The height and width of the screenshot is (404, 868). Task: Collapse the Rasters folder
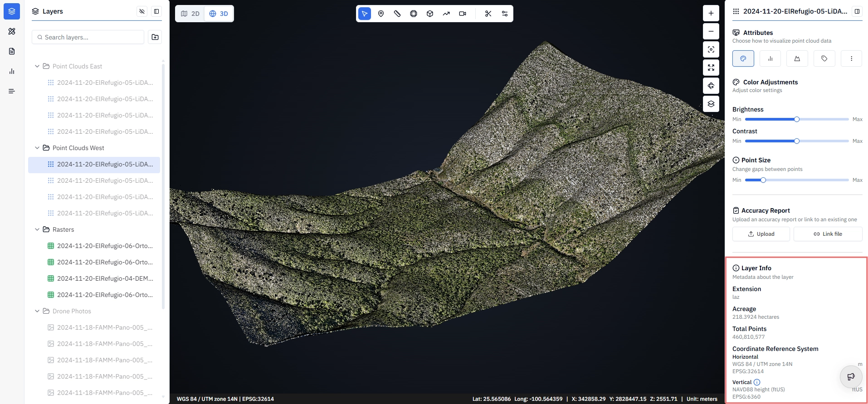[37, 229]
